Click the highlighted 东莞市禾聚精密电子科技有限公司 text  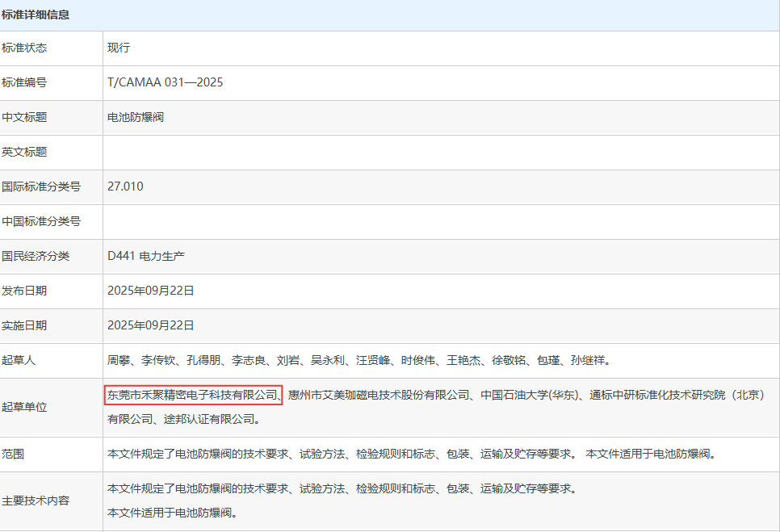193,395
